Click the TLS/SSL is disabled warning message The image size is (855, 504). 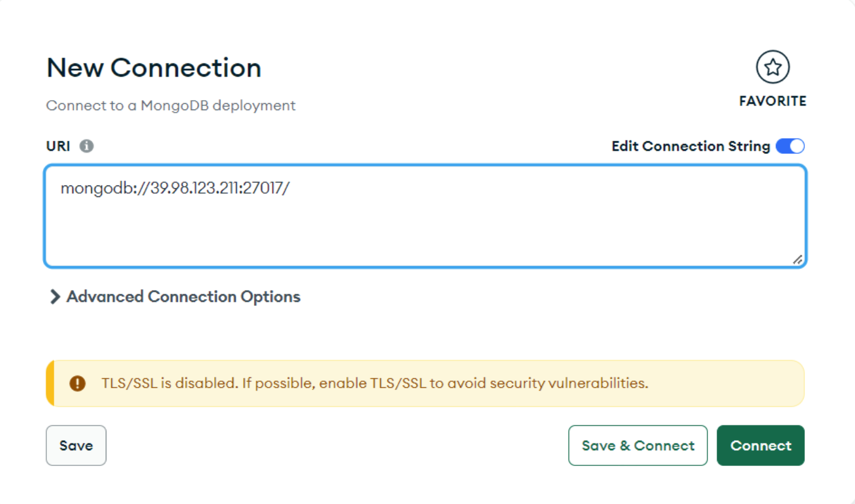tap(375, 383)
